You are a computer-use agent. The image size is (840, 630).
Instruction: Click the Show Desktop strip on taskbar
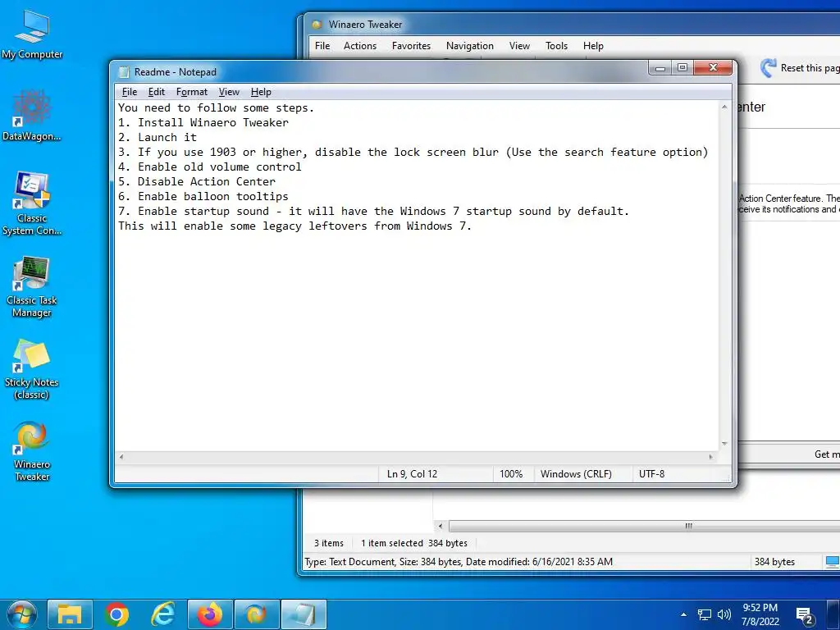(x=833, y=614)
